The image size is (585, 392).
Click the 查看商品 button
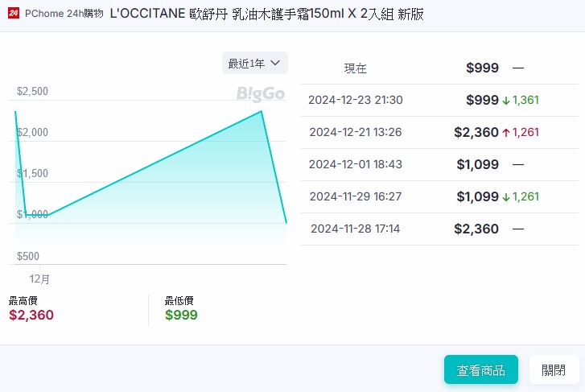click(x=480, y=370)
